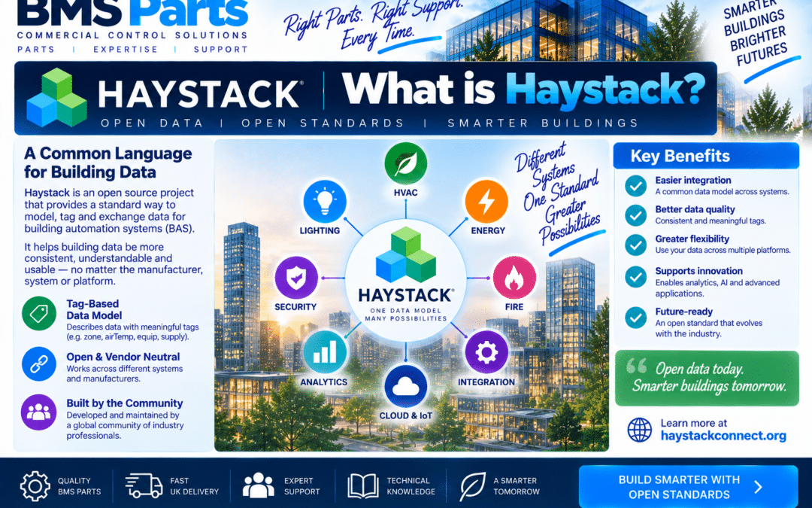Image resolution: width=812 pixels, height=508 pixels.
Task: Click the Expert Support people icon
Action: click(259, 485)
